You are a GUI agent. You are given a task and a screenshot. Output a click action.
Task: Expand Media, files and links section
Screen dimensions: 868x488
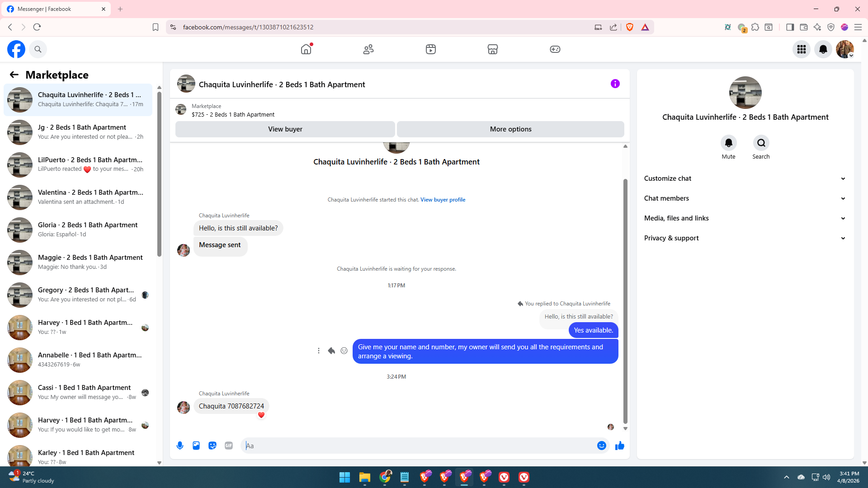point(745,218)
